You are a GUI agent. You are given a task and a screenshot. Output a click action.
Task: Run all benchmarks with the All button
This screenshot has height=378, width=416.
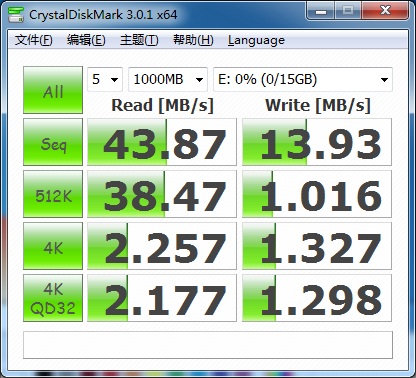tap(53, 90)
